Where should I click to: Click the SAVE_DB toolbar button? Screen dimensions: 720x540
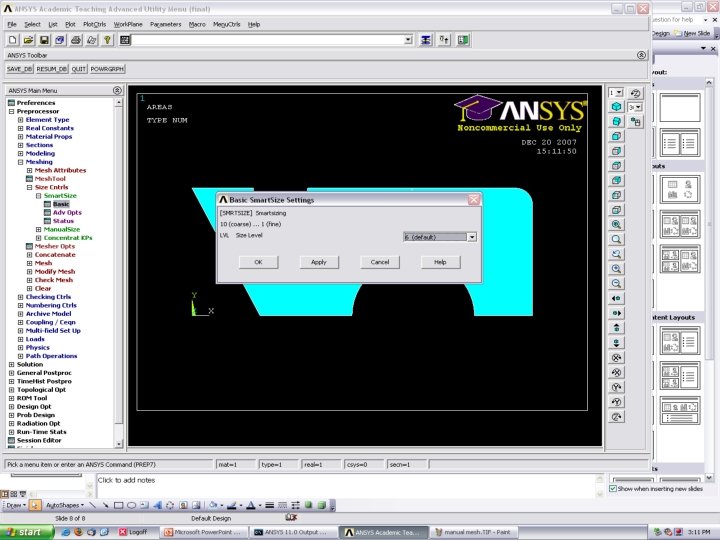[x=19, y=69]
